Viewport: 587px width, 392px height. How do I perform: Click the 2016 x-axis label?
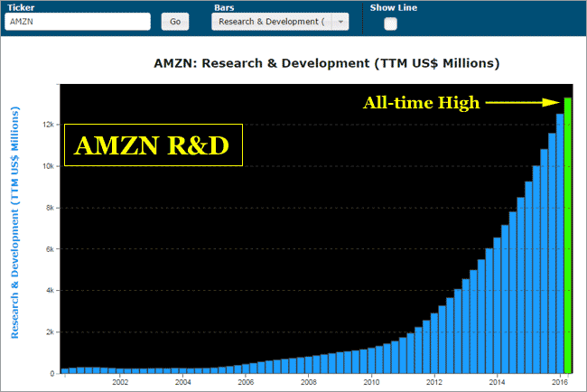(560, 382)
